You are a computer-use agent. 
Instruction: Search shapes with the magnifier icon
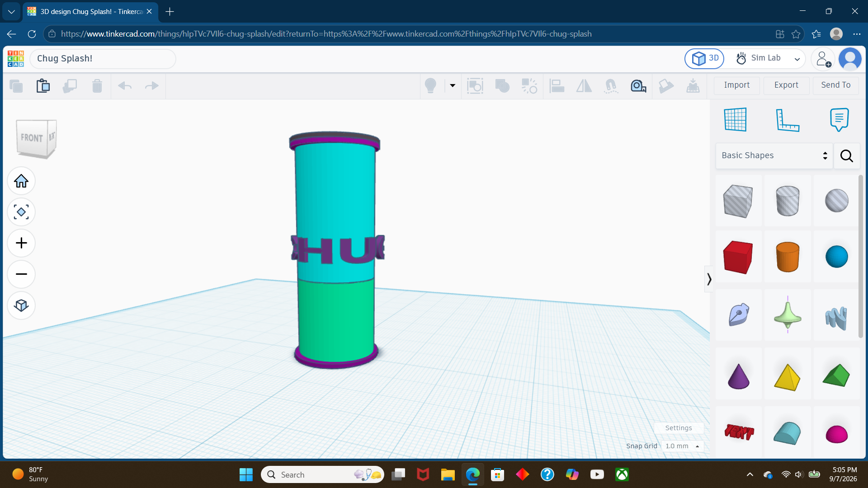(x=847, y=155)
